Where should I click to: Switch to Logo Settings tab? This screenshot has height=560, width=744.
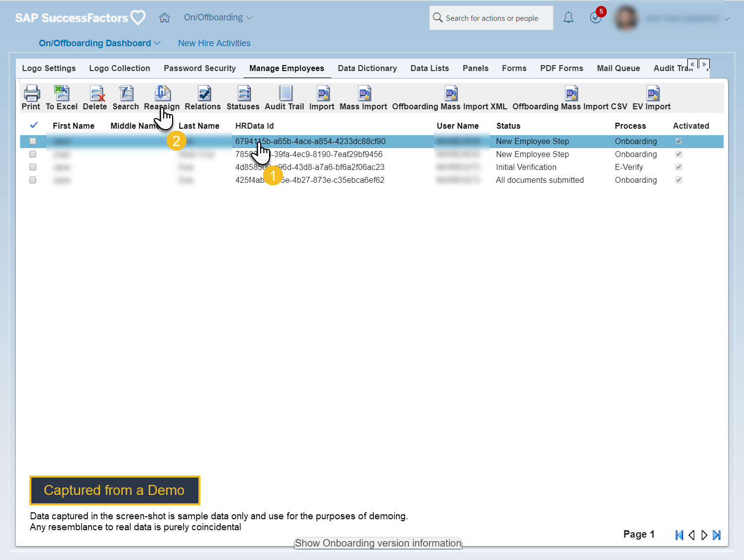[x=49, y=68]
